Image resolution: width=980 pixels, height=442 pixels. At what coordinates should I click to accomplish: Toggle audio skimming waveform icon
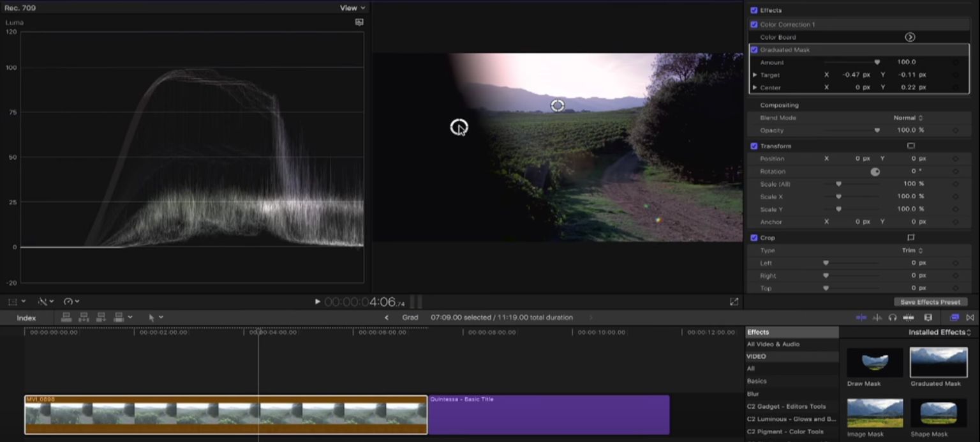click(x=877, y=317)
